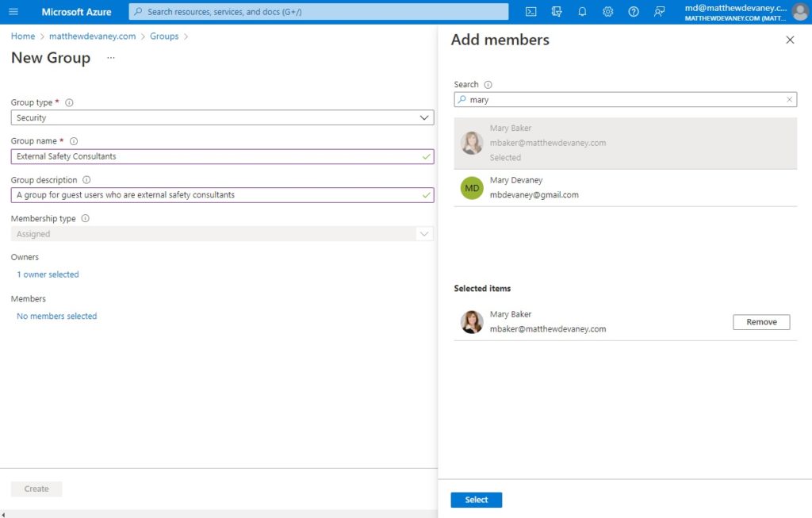This screenshot has height=518, width=812.
Task: Open Directories and subscriptions filter icon
Action: pyautogui.click(x=557, y=11)
